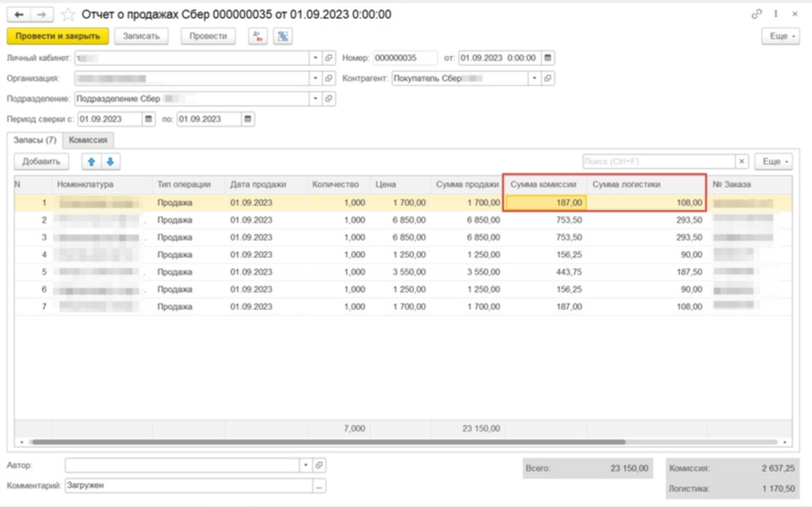The height and width of the screenshot is (507, 812).
Task: Click the Дт/Кт postings icon in the toolbar
Action: coord(258,36)
